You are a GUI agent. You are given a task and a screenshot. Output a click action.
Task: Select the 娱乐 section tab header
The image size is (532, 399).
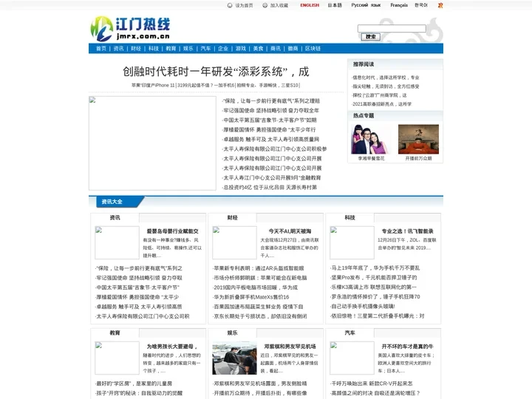pos(233,333)
